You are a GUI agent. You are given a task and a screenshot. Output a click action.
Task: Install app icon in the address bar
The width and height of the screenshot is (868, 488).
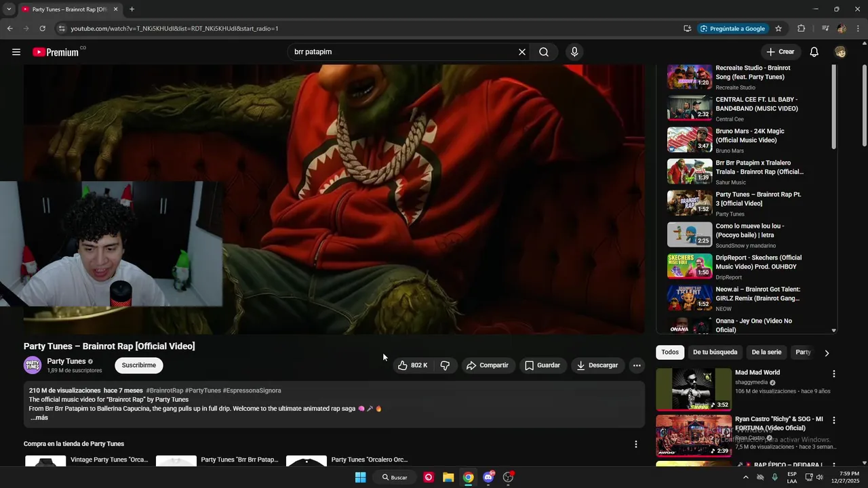688,28
